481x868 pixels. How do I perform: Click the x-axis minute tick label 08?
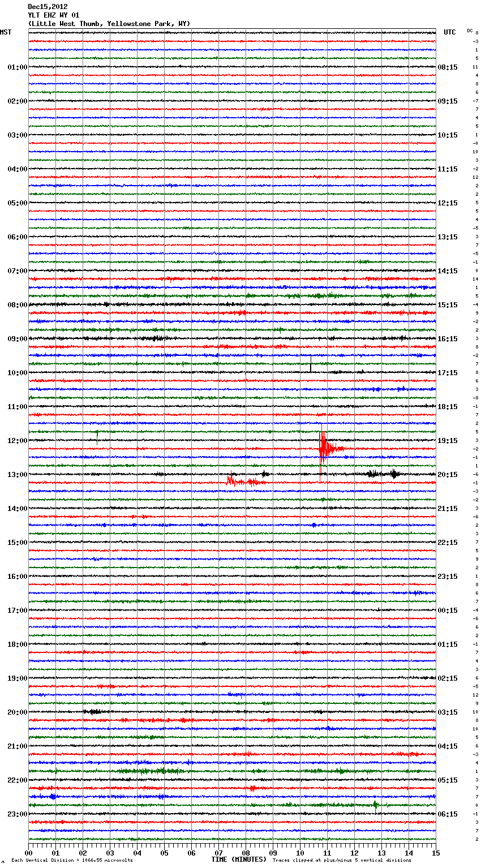click(x=246, y=853)
